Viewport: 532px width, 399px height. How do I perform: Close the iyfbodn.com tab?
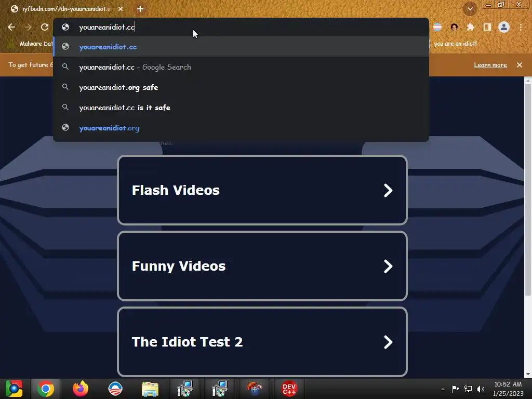coord(121,9)
